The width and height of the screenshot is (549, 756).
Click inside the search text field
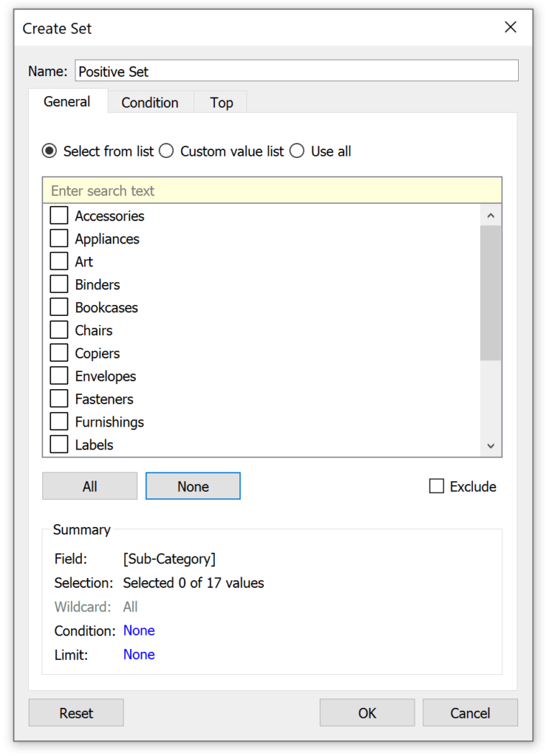pos(272,190)
